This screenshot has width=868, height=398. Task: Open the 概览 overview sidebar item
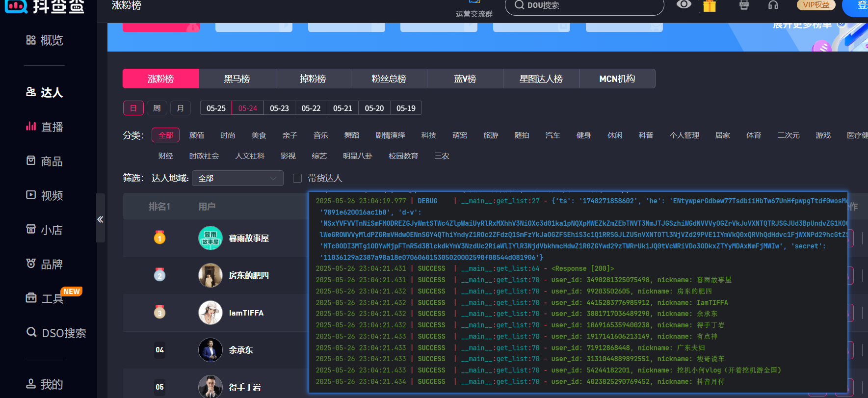coord(44,40)
